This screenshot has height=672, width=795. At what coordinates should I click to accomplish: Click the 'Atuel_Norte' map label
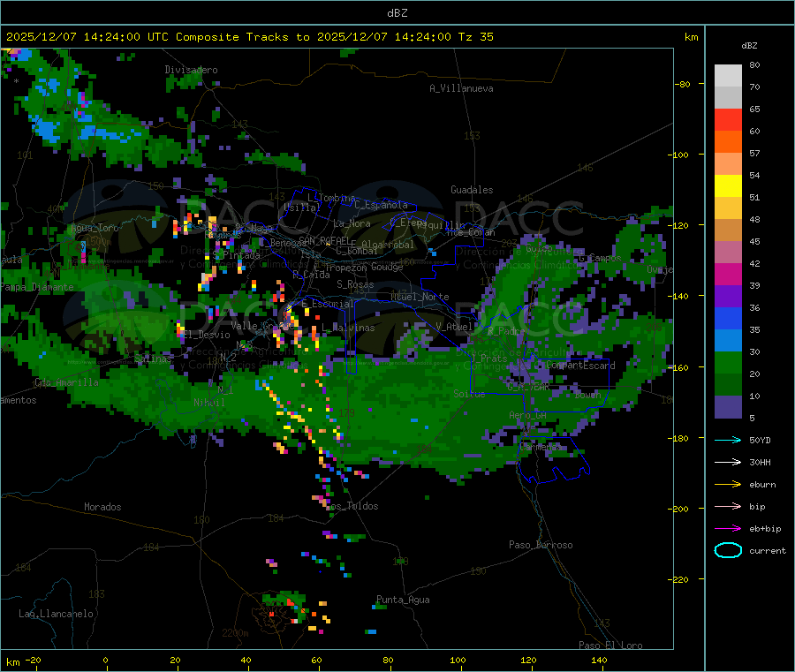tap(420, 297)
